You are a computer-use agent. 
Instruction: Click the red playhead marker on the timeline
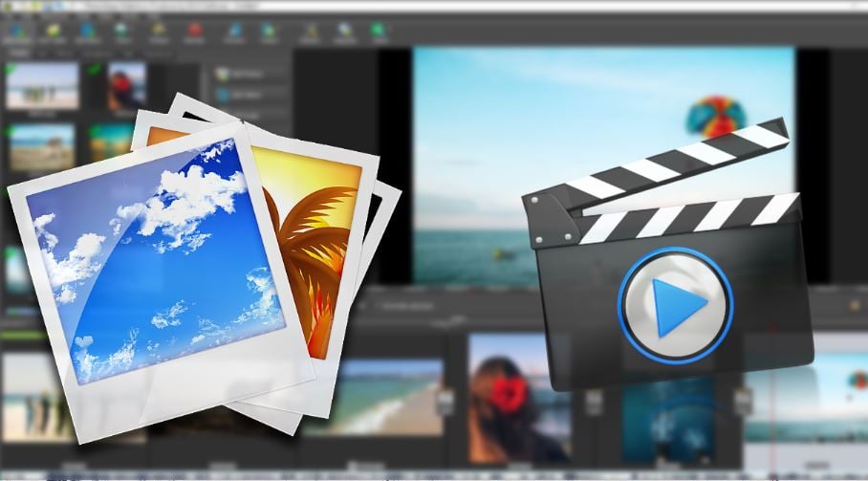pyautogui.click(x=771, y=329)
